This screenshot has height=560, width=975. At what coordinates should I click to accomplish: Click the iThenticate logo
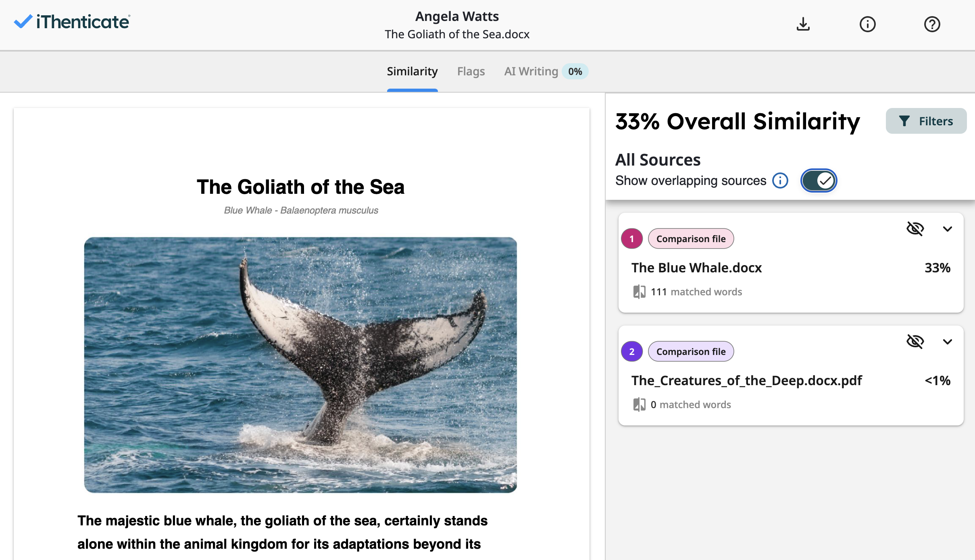[x=72, y=22]
